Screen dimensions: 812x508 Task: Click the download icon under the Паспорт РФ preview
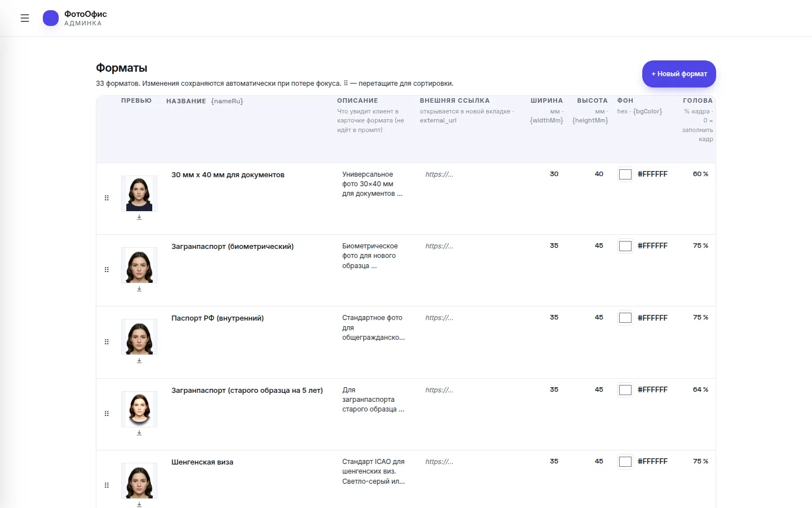(x=139, y=361)
